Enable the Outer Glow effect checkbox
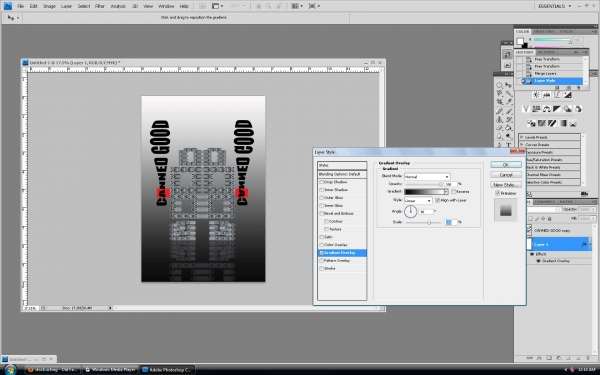 [322, 198]
